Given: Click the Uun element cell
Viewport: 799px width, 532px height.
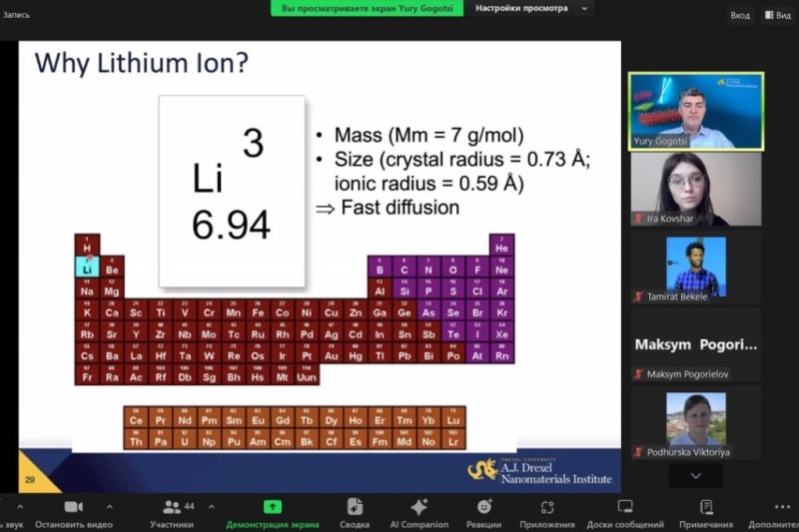Looking at the screenshot, I should point(307,374).
